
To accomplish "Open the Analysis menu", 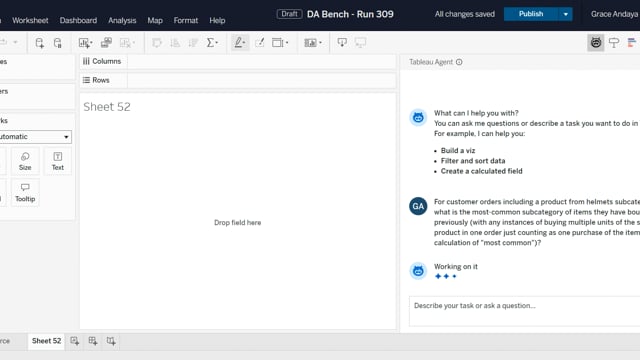I will tap(122, 20).
